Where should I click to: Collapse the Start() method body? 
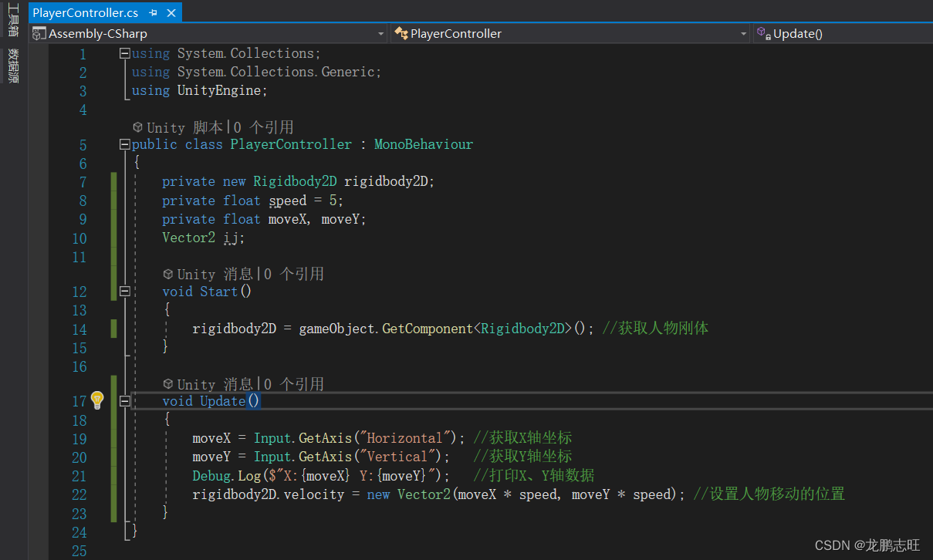(x=124, y=292)
